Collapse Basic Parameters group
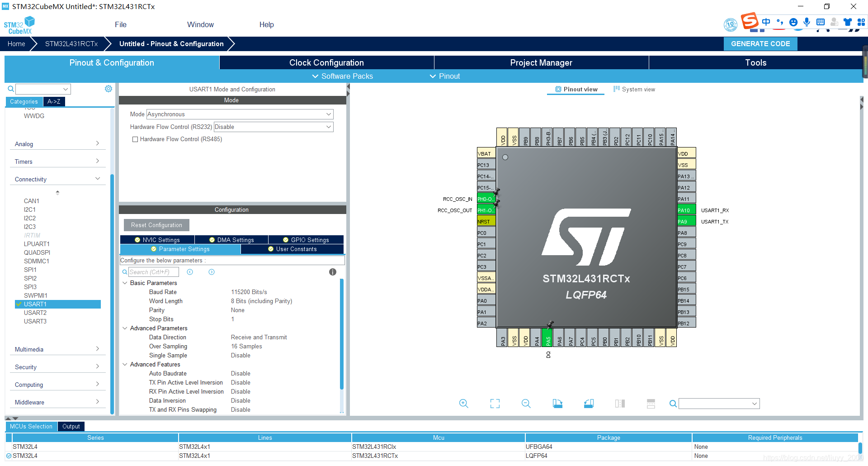Viewport: 868px width, 466px height. point(125,283)
